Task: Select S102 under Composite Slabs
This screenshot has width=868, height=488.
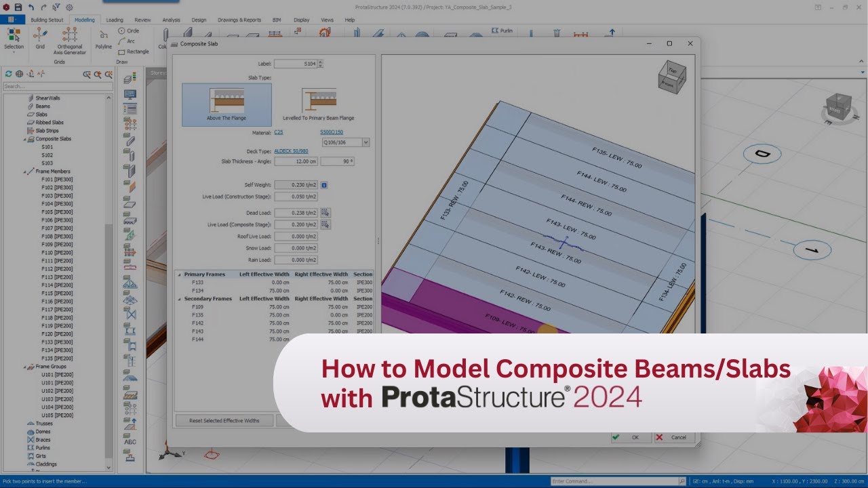Action: click(x=47, y=155)
